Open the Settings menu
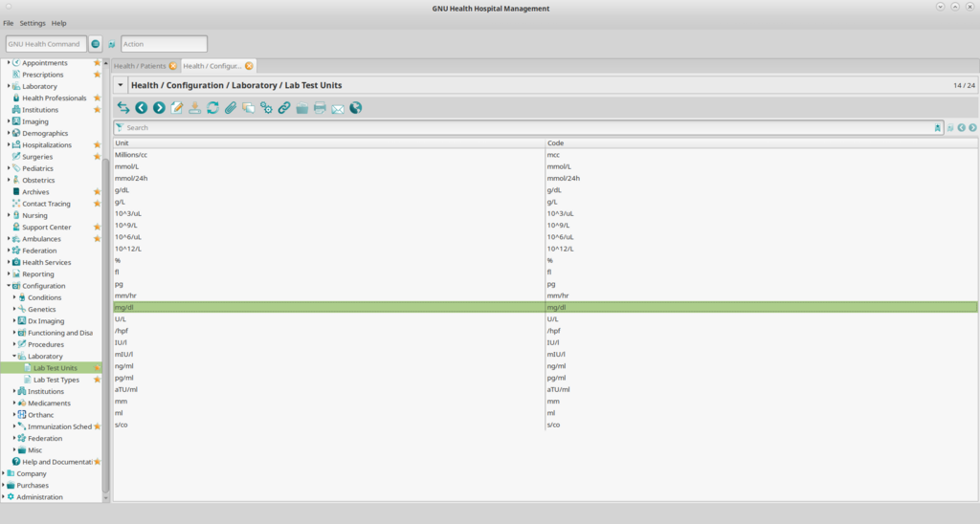The width and height of the screenshot is (980, 524). [x=33, y=23]
